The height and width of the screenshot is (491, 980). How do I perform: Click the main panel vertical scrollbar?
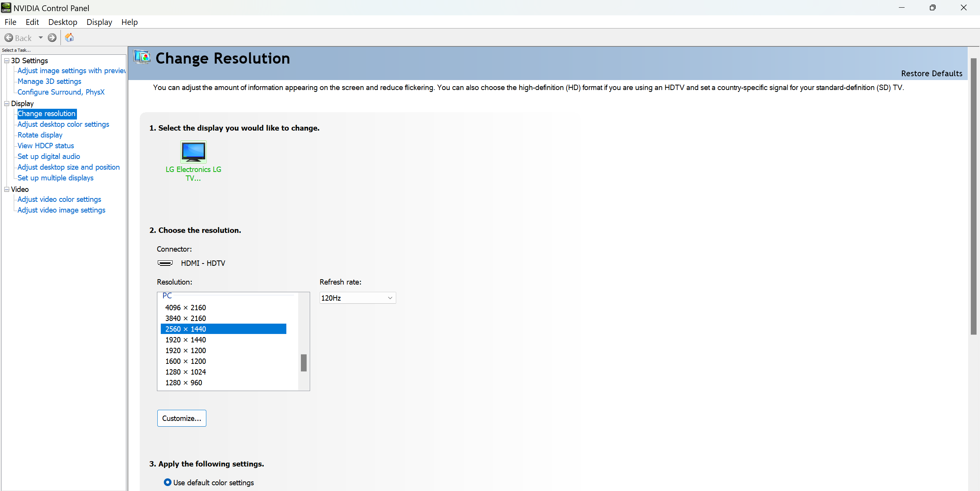tap(973, 196)
